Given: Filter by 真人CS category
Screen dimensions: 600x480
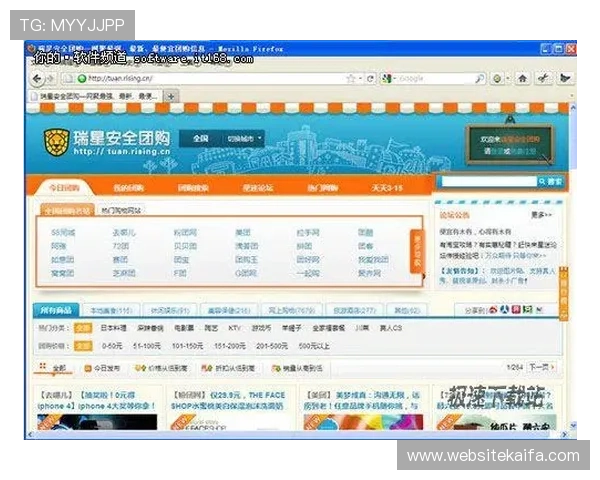Looking at the screenshot, I should point(390,328).
